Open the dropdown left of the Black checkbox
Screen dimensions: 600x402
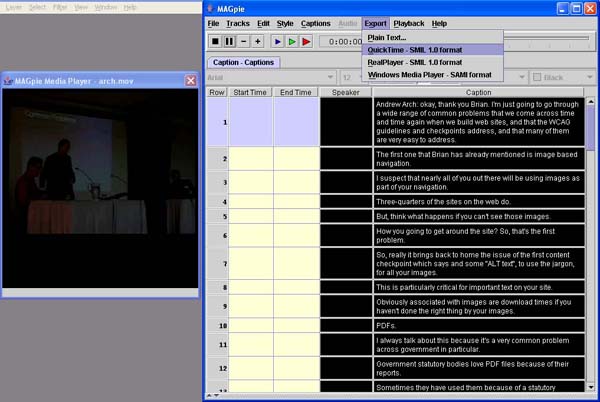(522, 77)
